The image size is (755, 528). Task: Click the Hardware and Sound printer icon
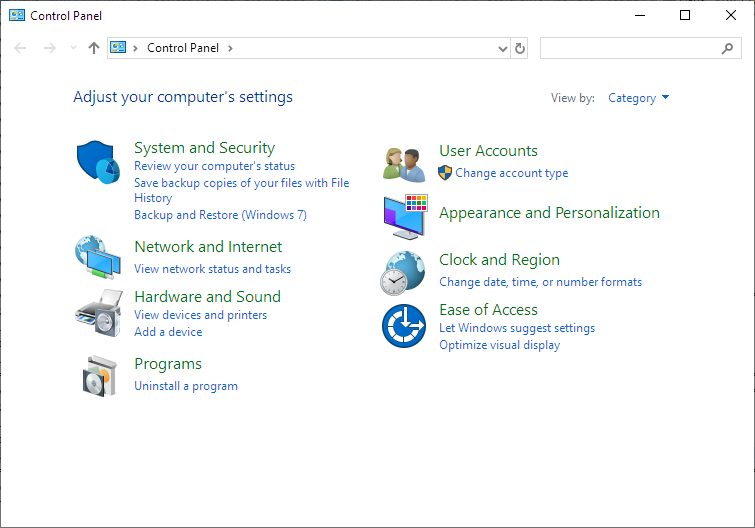(98, 312)
